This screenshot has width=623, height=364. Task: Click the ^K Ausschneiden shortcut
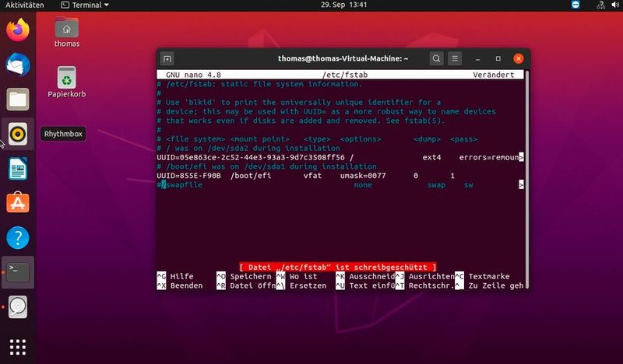[365, 277]
